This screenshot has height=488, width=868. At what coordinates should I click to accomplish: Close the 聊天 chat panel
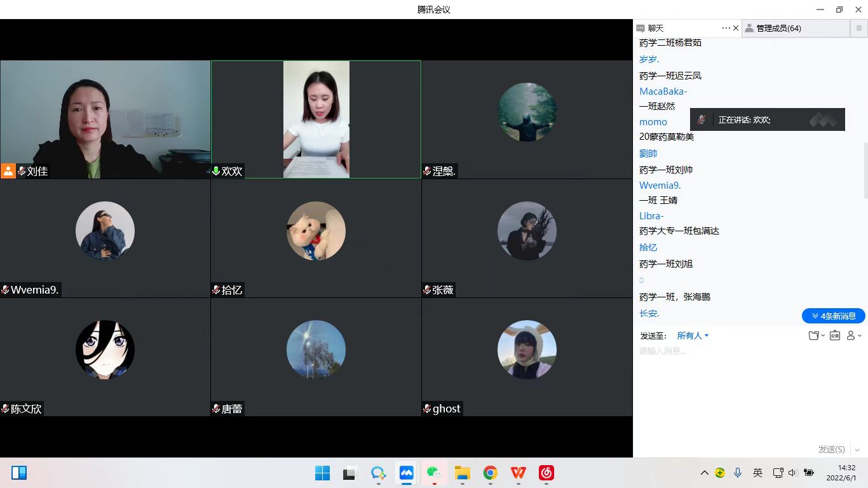coord(736,29)
